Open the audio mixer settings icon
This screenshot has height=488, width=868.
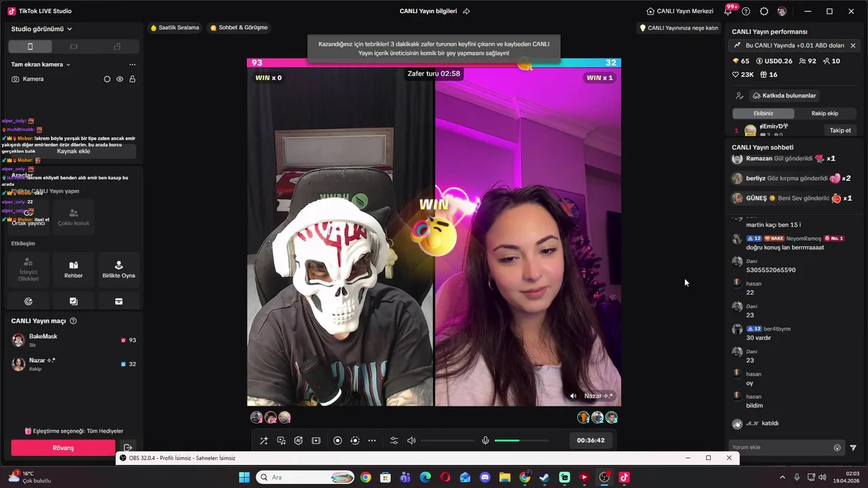point(394,441)
